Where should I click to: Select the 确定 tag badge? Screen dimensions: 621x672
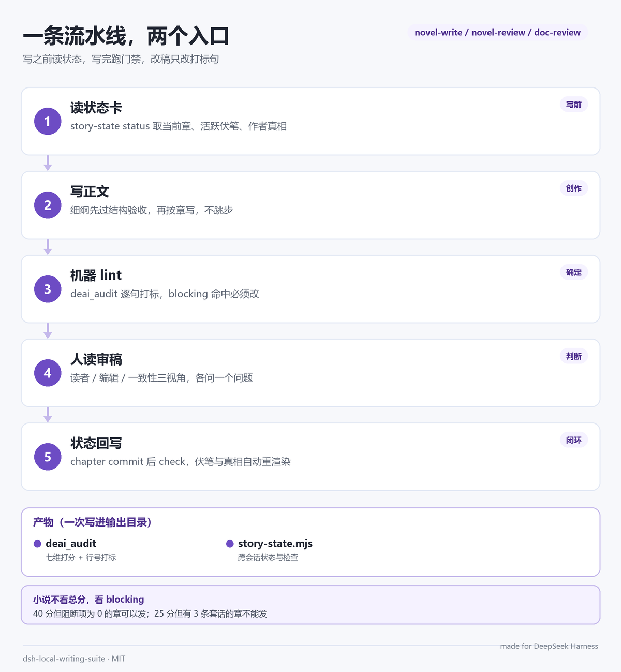point(573,272)
